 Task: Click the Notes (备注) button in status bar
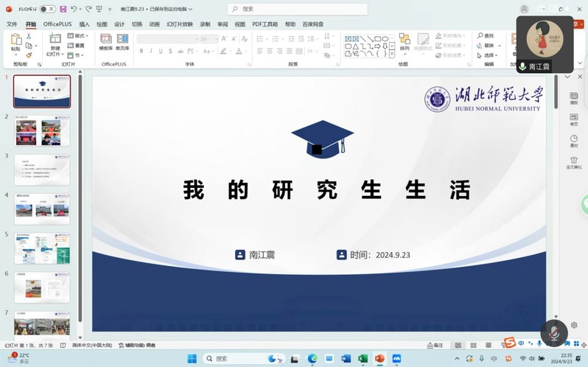[435, 345]
